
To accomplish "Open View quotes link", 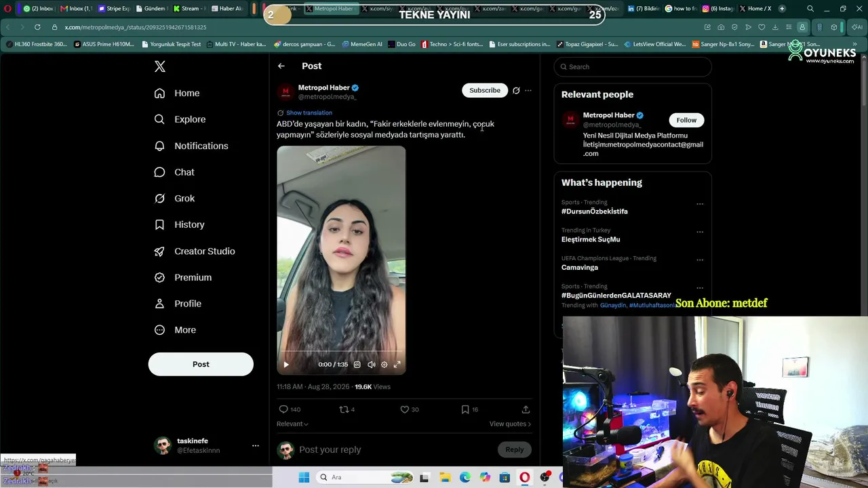I will click(x=510, y=424).
